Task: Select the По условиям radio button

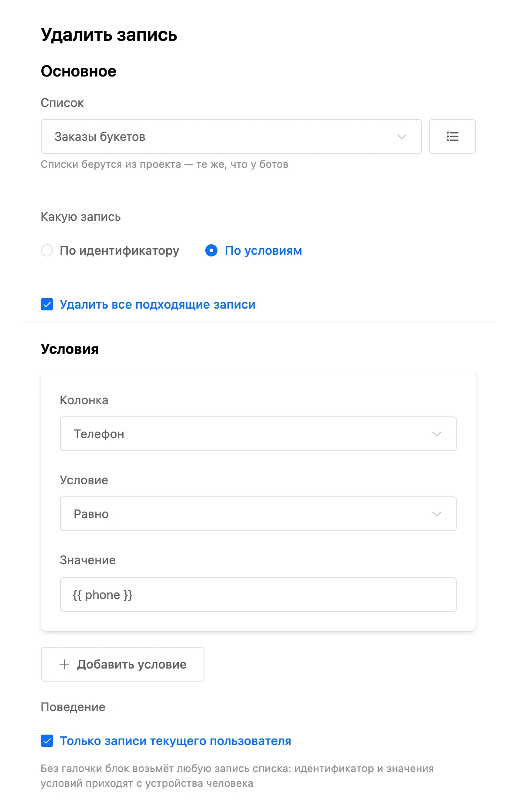Action: (x=211, y=250)
